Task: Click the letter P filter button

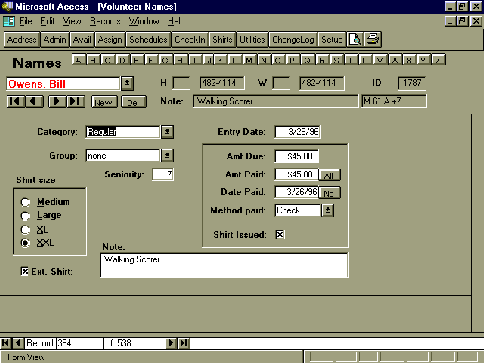Action: [293, 60]
